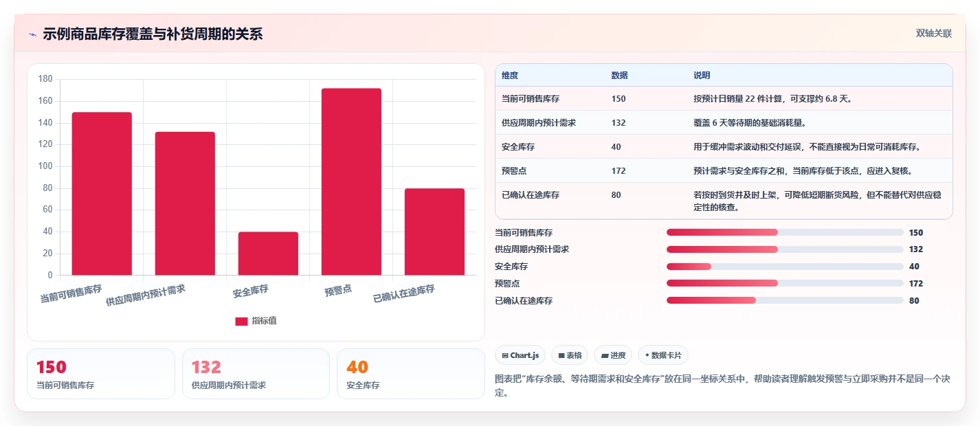
Task: Open the 132 供应周期内预计需求 stat card
Action: pyautogui.click(x=256, y=374)
